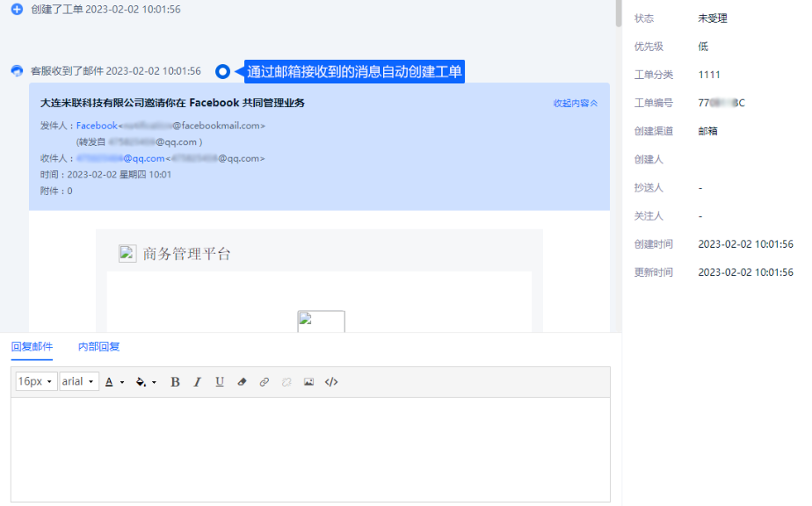Open the text color dropdown
Image resolution: width=812 pixels, height=506 pixels.
pyautogui.click(x=114, y=382)
